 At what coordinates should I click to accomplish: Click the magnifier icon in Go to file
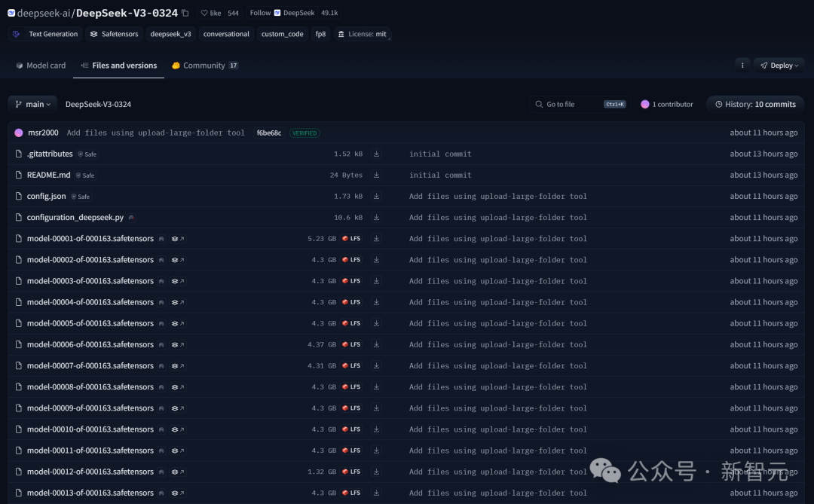click(x=539, y=104)
